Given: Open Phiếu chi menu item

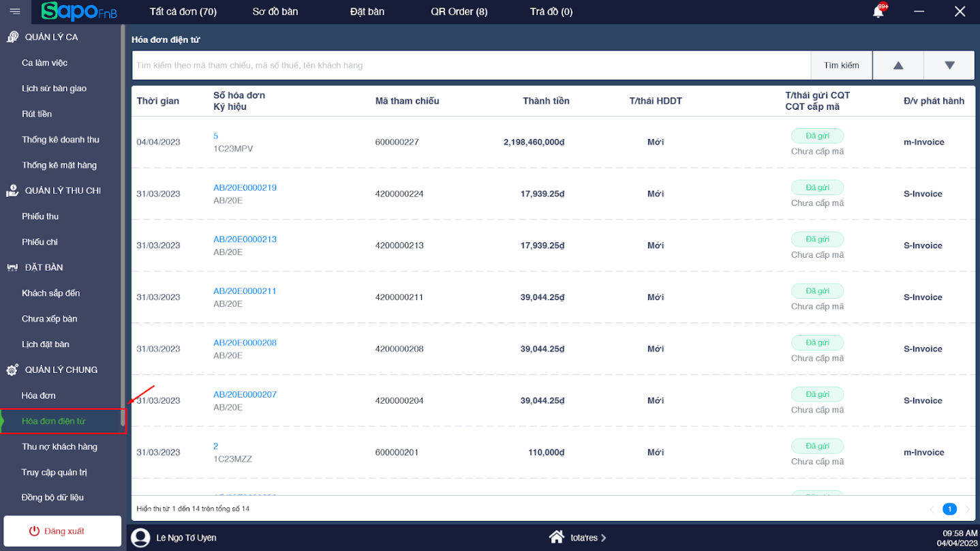Looking at the screenshot, I should click(x=40, y=242).
